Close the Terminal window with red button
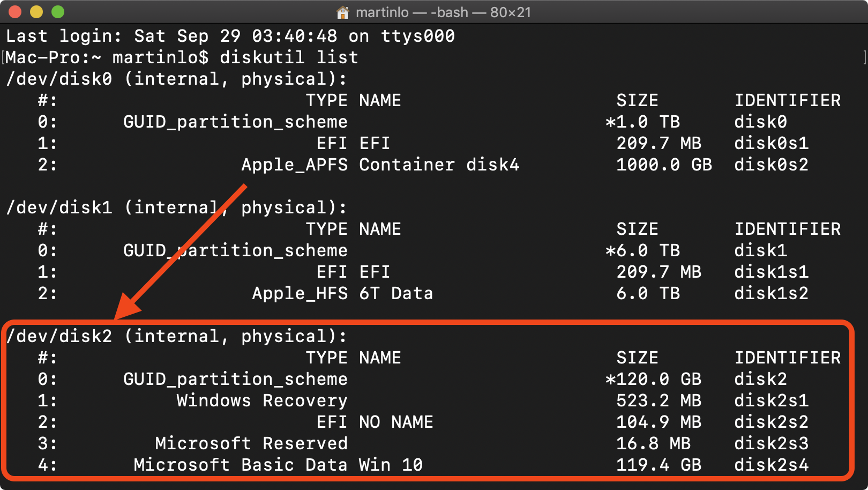 coord(15,12)
